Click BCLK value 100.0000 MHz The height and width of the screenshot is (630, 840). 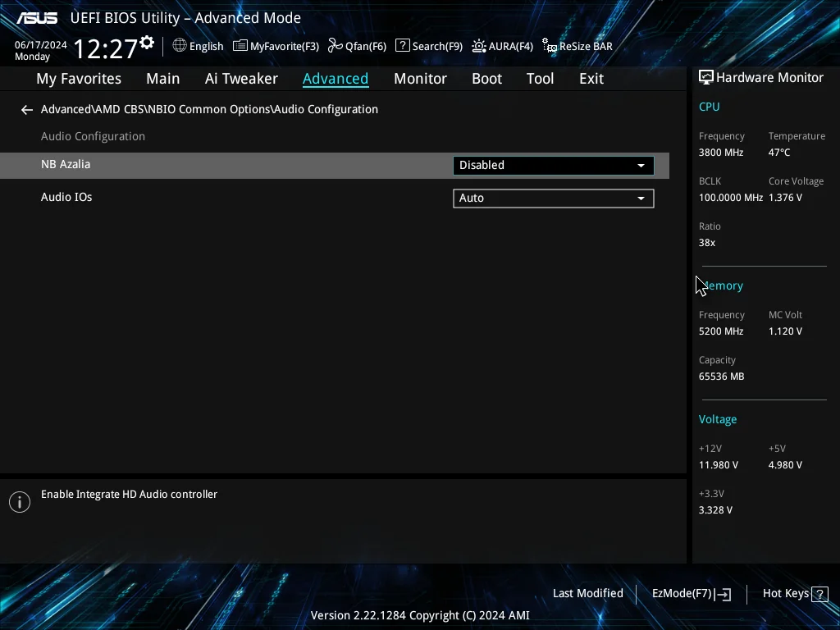pos(731,198)
